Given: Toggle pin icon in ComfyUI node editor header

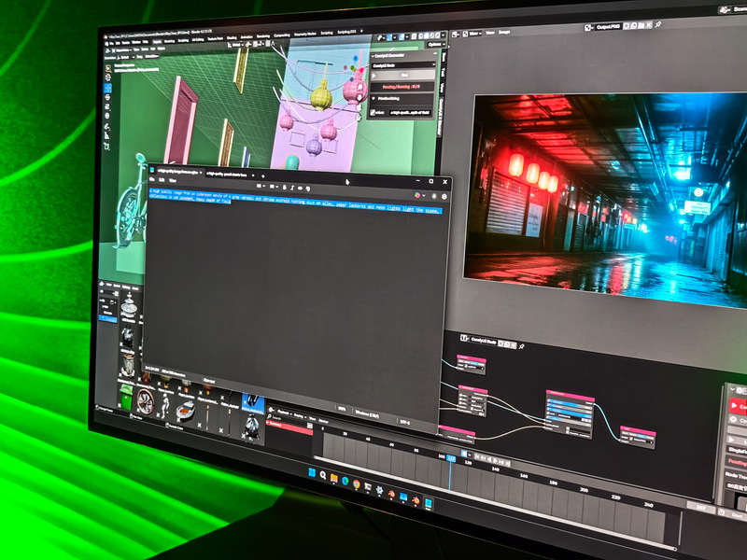Looking at the screenshot, I should pyautogui.click(x=522, y=346).
